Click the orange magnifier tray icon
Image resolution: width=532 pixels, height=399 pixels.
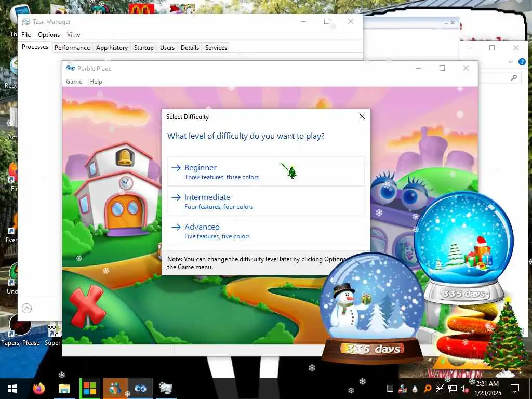tap(428, 389)
